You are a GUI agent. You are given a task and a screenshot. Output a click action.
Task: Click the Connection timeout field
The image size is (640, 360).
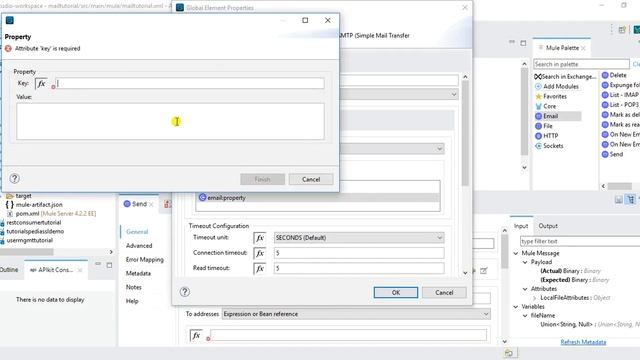[x=359, y=253]
